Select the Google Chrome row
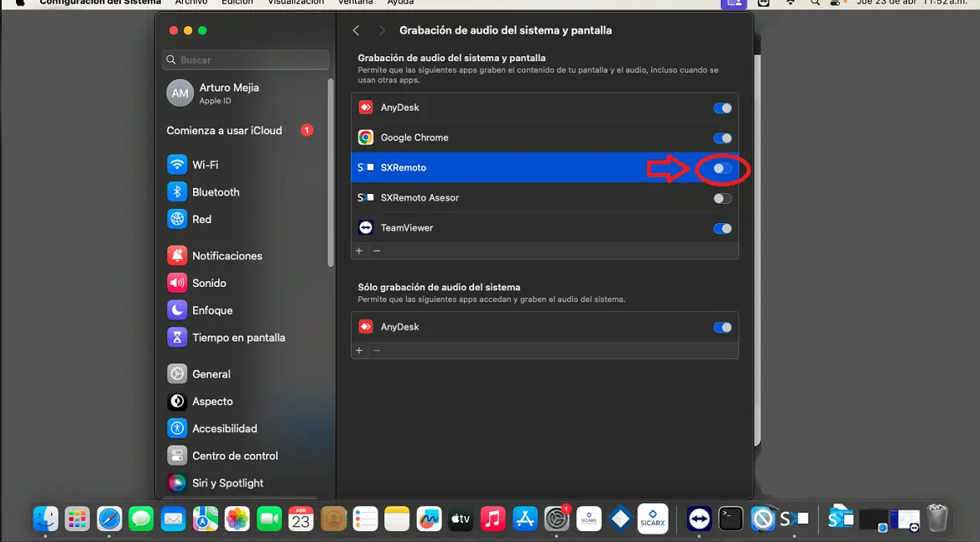 [x=545, y=138]
